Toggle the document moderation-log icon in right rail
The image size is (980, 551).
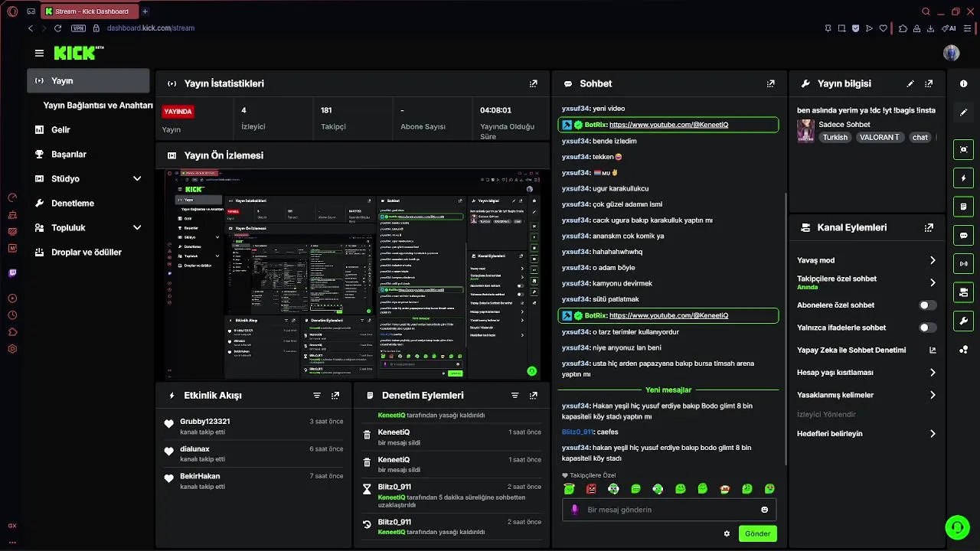click(963, 207)
